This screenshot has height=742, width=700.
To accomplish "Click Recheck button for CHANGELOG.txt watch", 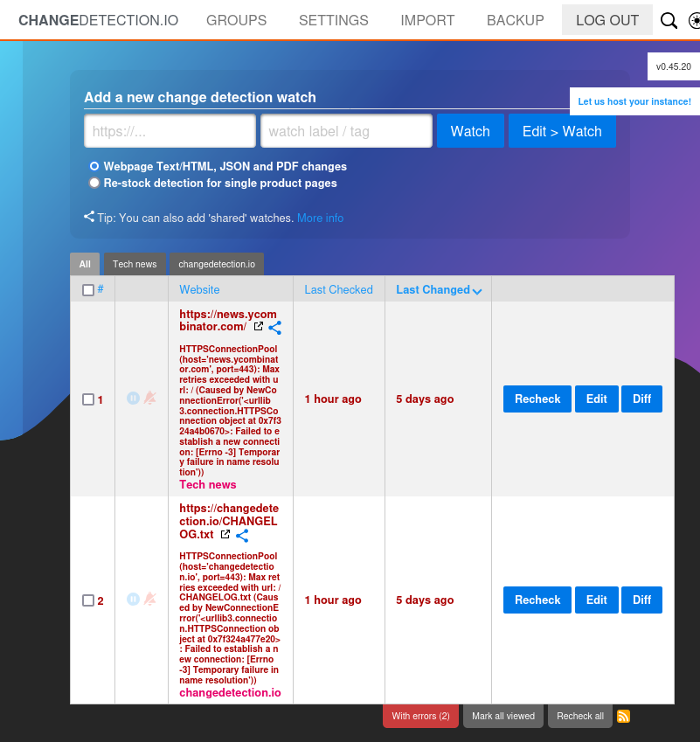I will 537,600.
